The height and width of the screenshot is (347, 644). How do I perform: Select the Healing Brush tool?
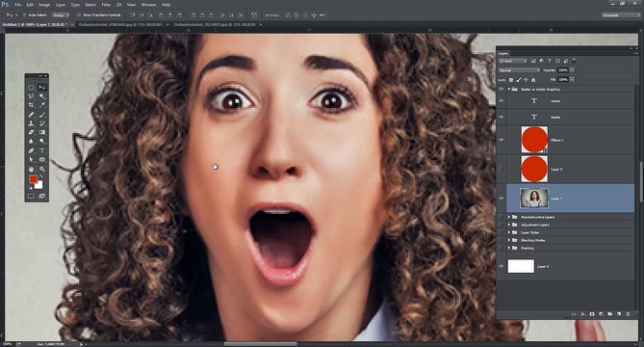pos(31,115)
